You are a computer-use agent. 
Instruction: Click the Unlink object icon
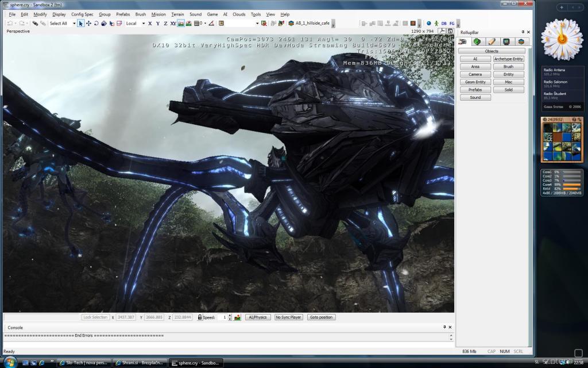click(43, 23)
